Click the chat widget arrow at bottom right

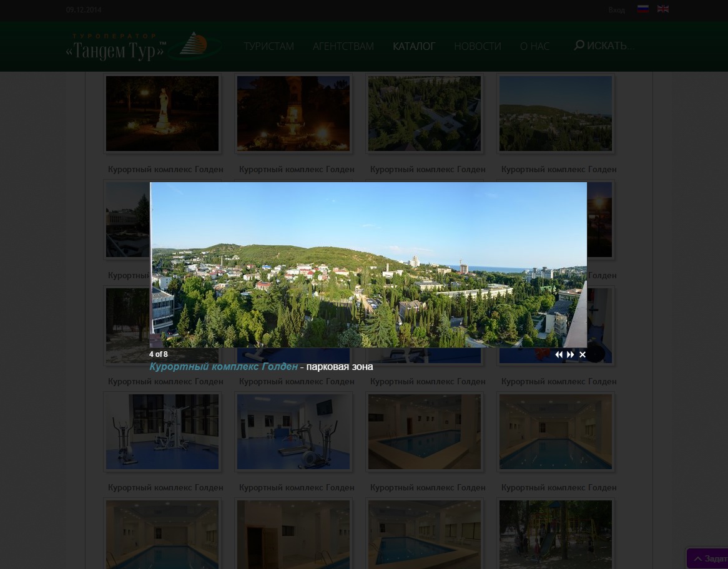pos(698,558)
